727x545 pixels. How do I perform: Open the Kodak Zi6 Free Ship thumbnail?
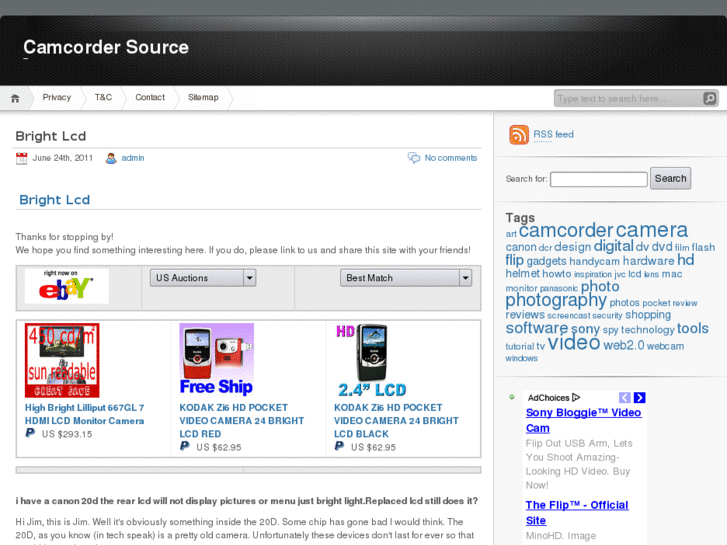pyautogui.click(x=217, y=360)
